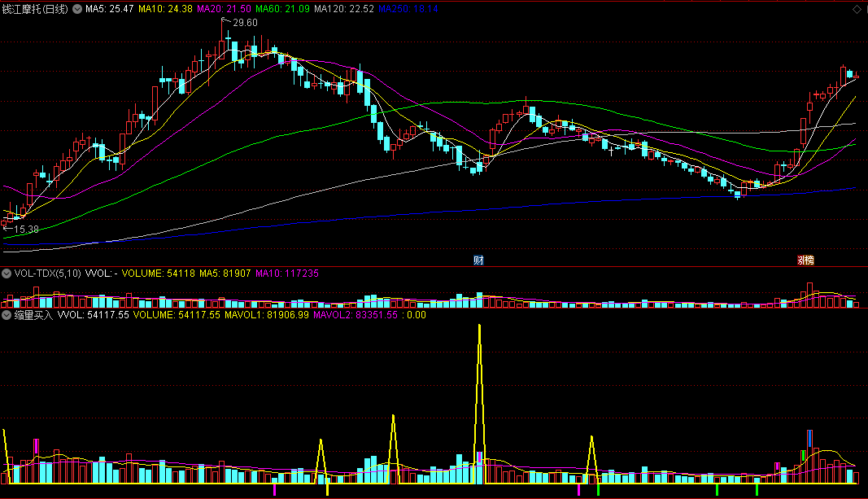Click the VOLUME: 54117.55 value label

tap(177, 315)
